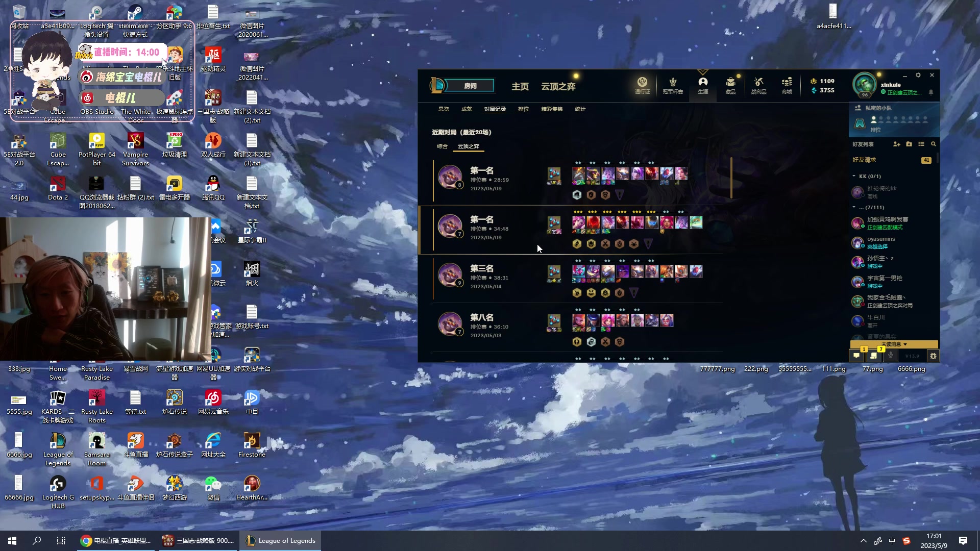Collapse the ... (7/111) friend group

tap(854, 207)
